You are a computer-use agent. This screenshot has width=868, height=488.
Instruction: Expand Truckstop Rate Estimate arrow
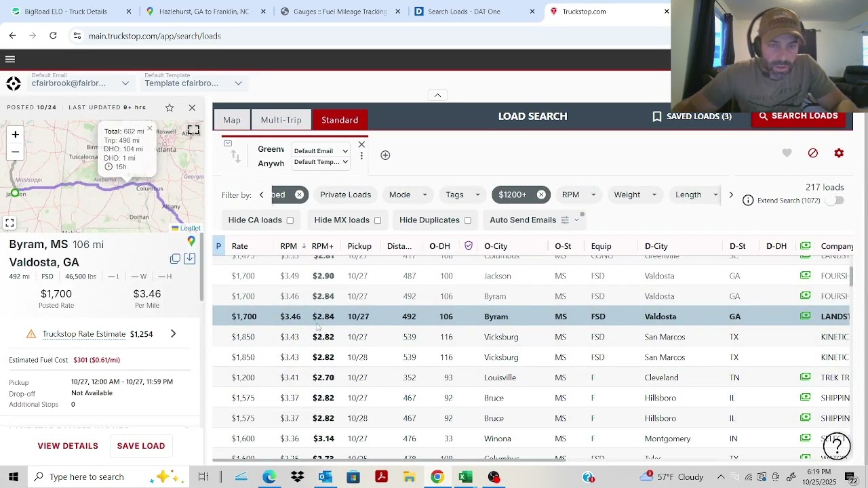coord(173,333)
